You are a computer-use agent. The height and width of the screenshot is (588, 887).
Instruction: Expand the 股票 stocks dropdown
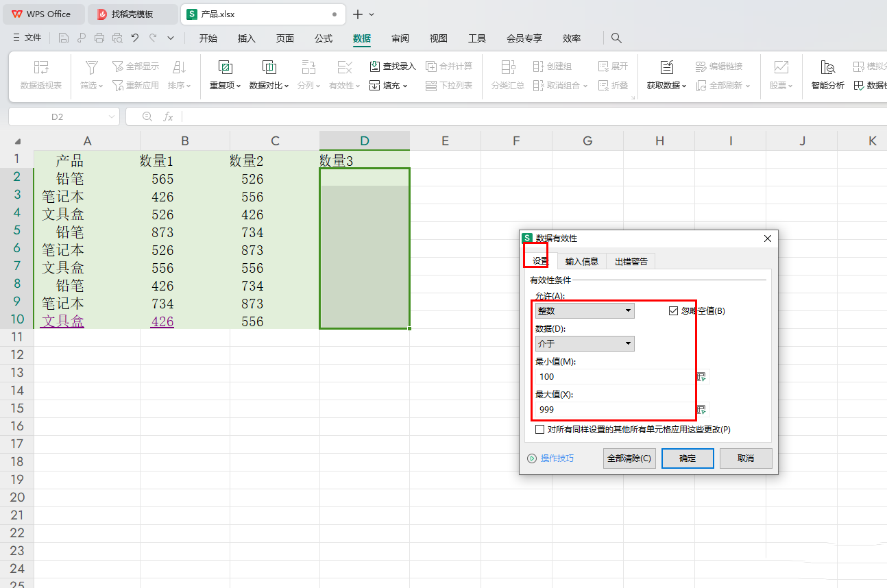[x=790, y=86]
